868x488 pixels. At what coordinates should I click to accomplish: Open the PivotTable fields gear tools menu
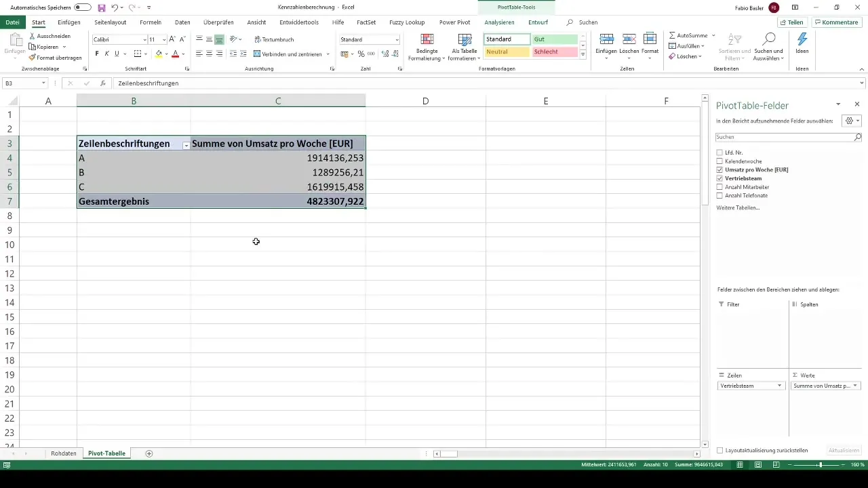point(851,121)
